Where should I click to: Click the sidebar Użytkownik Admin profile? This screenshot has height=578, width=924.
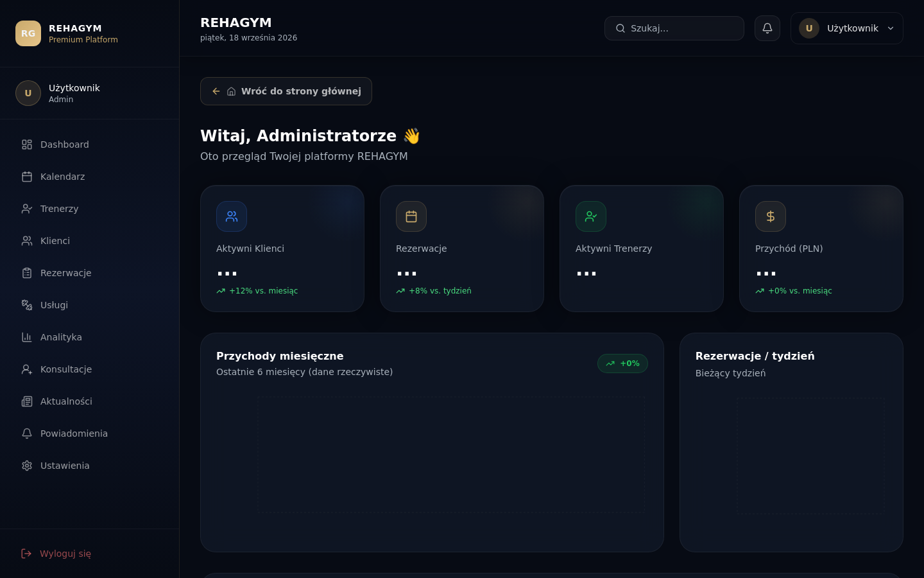coord(90,93)
